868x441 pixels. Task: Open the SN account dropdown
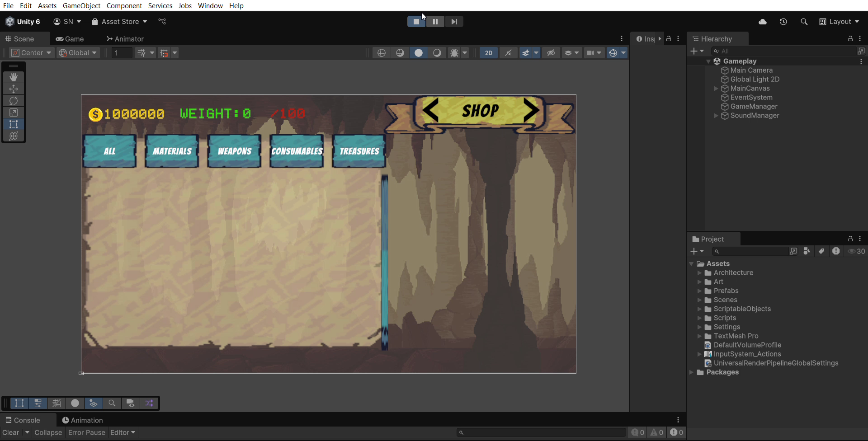click(x=67, y=22)
